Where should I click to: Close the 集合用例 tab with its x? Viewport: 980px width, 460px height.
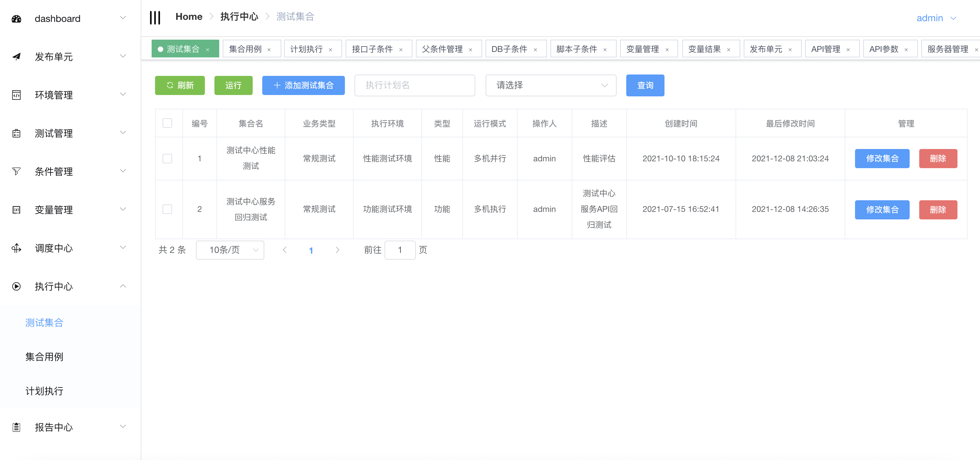(x=269, y=50)
